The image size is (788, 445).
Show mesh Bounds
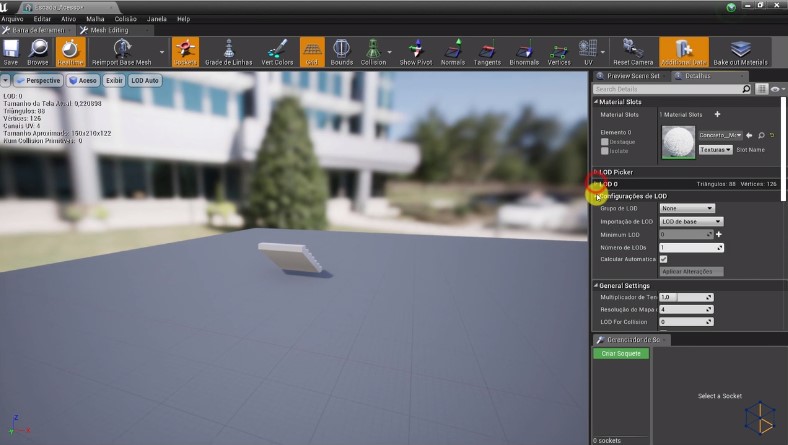coord(342,52)
